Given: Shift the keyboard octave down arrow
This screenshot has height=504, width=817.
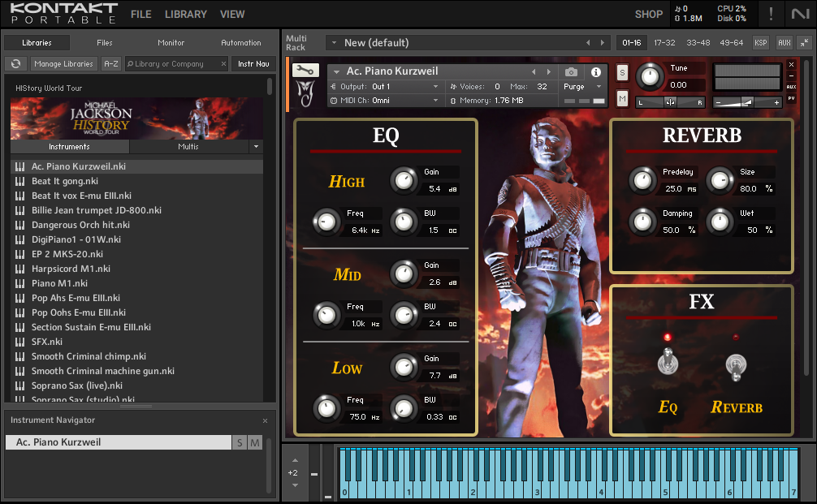Looking at the screenshot, I should pyautogui.click(x=295, y=485).
